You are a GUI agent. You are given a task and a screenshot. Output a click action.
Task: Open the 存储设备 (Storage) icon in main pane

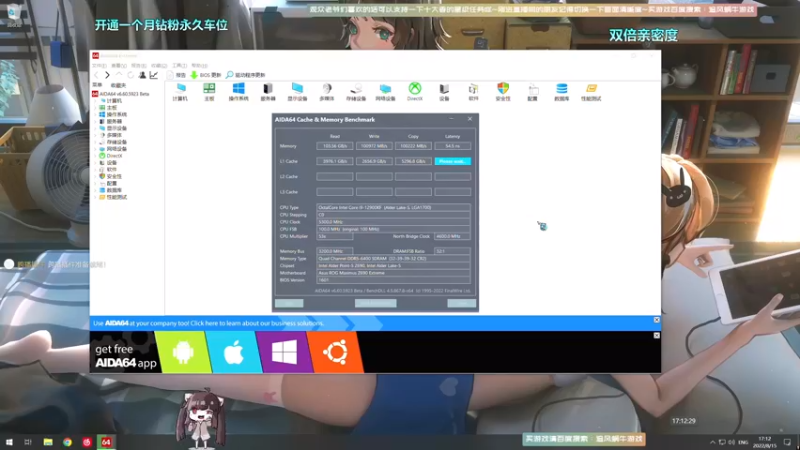coord(356,92)
